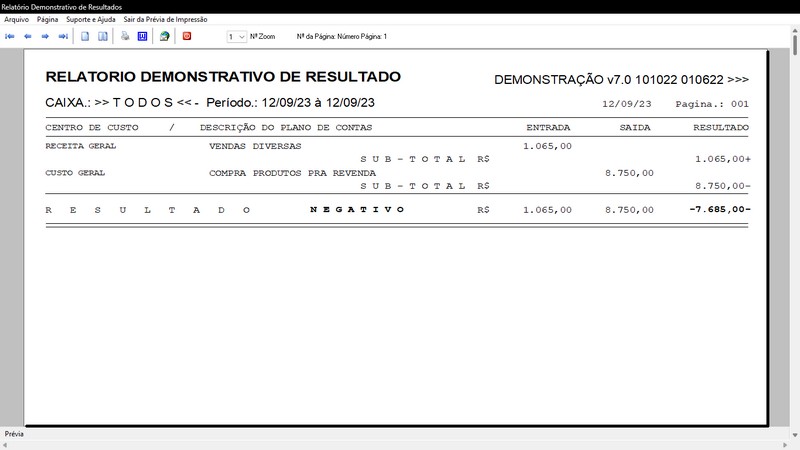
Task: Click the RECEITA GERAL row label
Action: coord(81,146)
